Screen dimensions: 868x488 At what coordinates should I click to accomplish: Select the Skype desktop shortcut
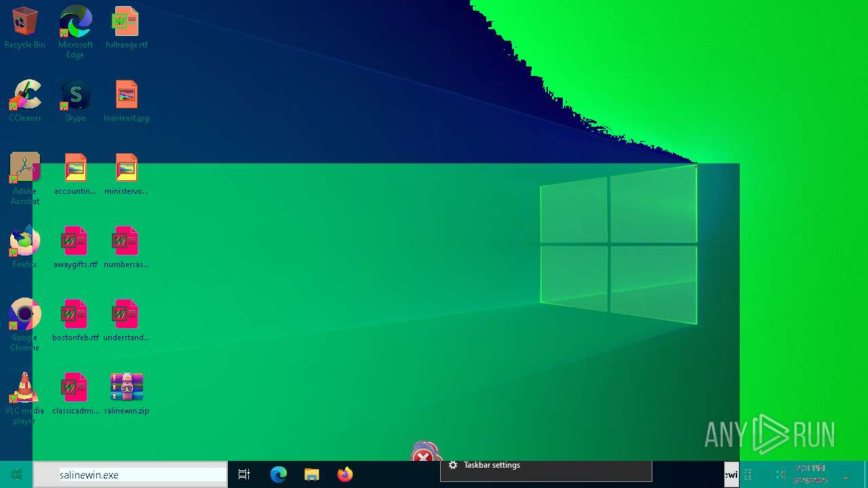(75, 101)
